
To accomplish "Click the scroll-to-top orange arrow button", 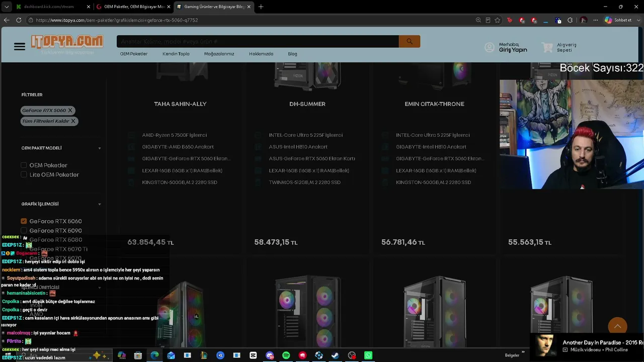I will [x=617, y=327].
